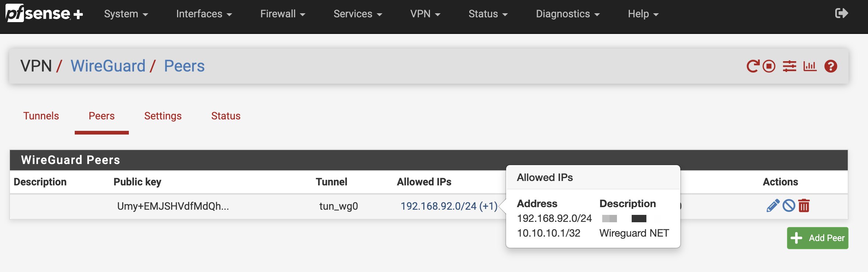Switch to the Settings tab
The width and height of the screenshot is (868, 272).
163,116
